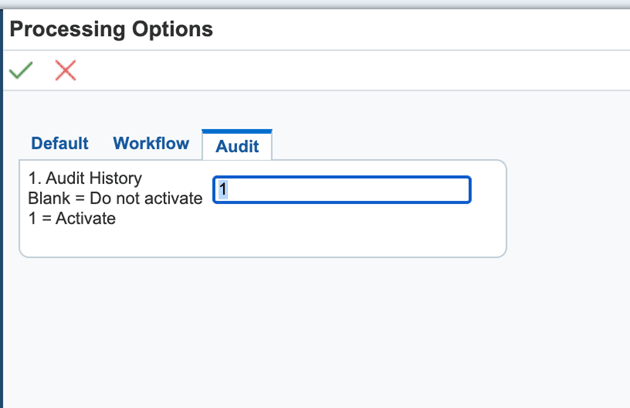This screenshot has height=408, width=630.
Task: Click blank header area right of the title
Action: click(420, 29)
